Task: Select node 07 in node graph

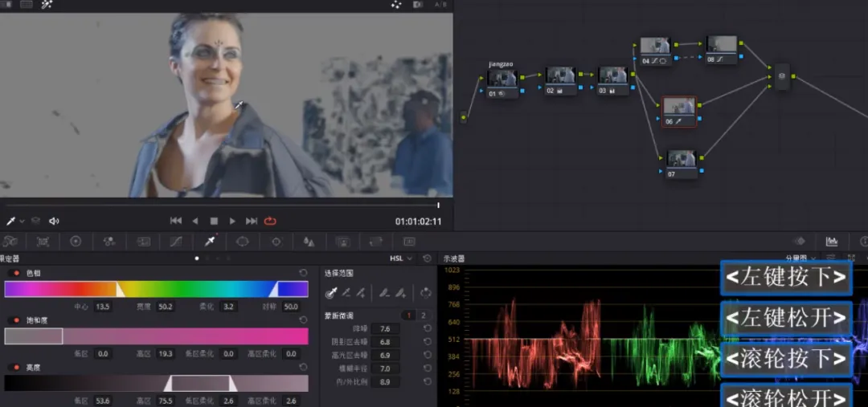Action: pos(682,165)
